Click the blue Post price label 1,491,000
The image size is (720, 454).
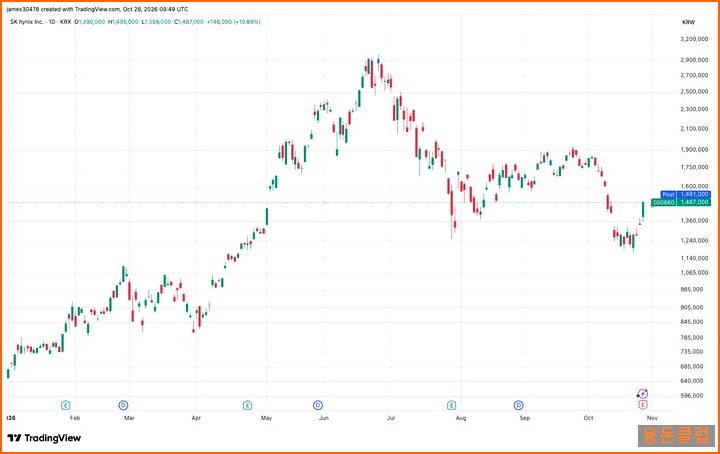686,195
